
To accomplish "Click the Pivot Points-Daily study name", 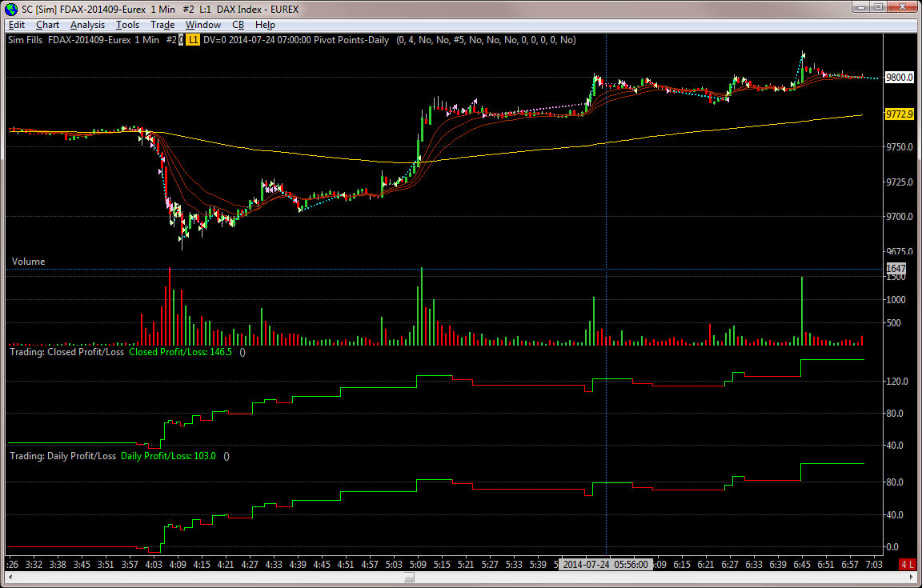I will point(351,40).
